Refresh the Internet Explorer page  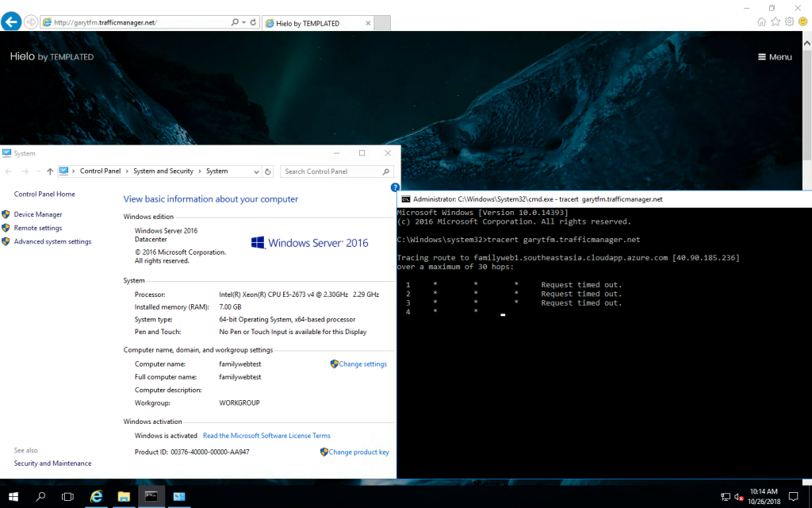tap(253, 22)
